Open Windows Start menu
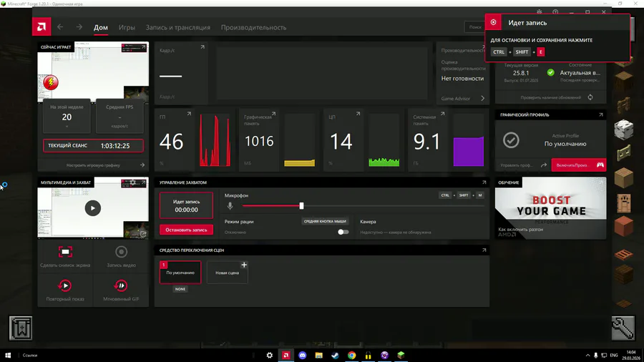Screen dimensions: 644x362 click(x=8, y=355)
